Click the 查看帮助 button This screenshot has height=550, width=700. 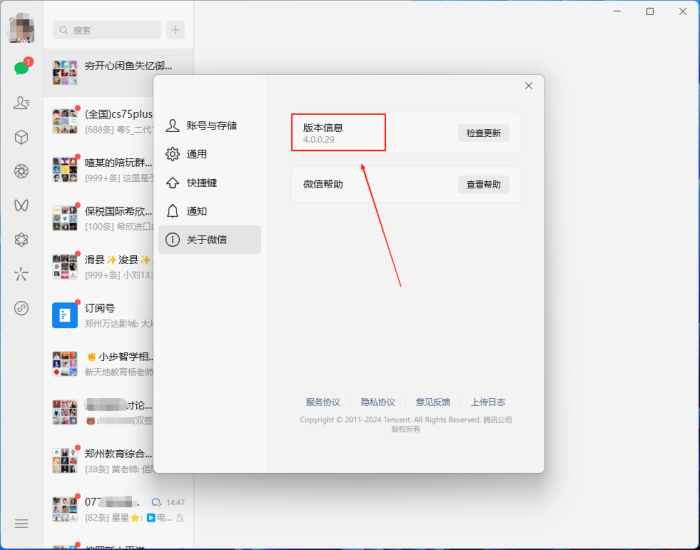point(483,184)
